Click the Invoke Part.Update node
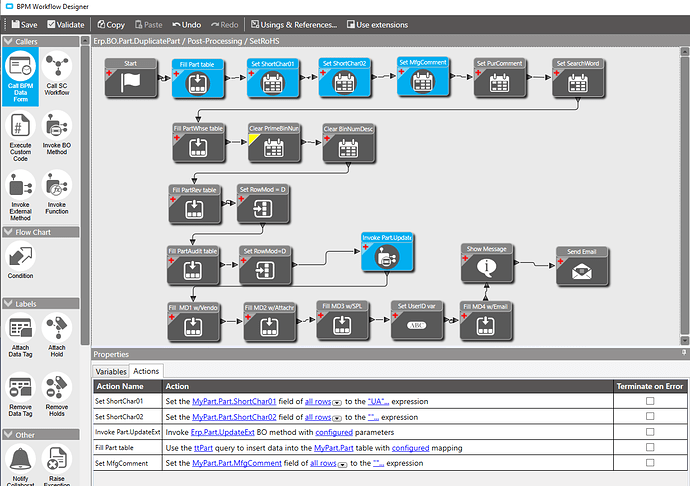 (387, 252)
